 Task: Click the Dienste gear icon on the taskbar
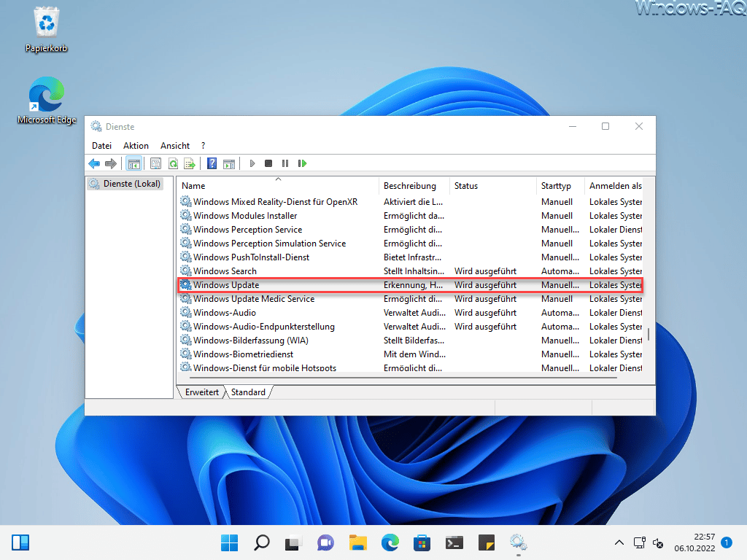coord(519,542)
